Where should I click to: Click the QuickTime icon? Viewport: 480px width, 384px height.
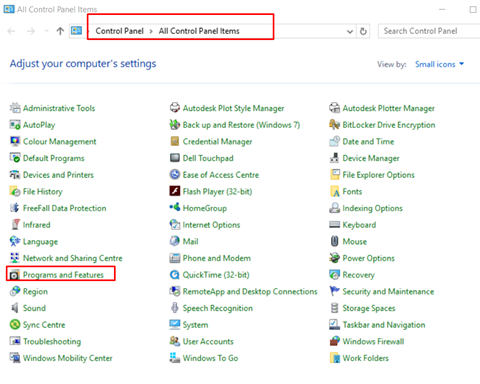tap(175, 275)
